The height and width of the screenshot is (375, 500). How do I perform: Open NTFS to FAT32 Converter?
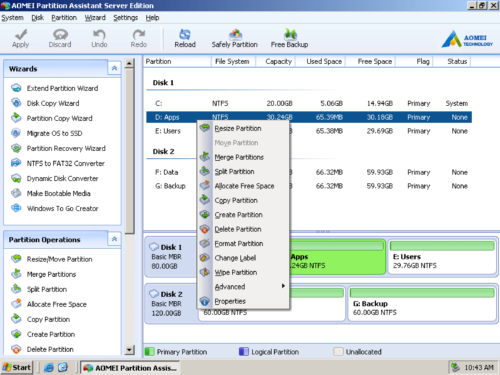(57, 163)
